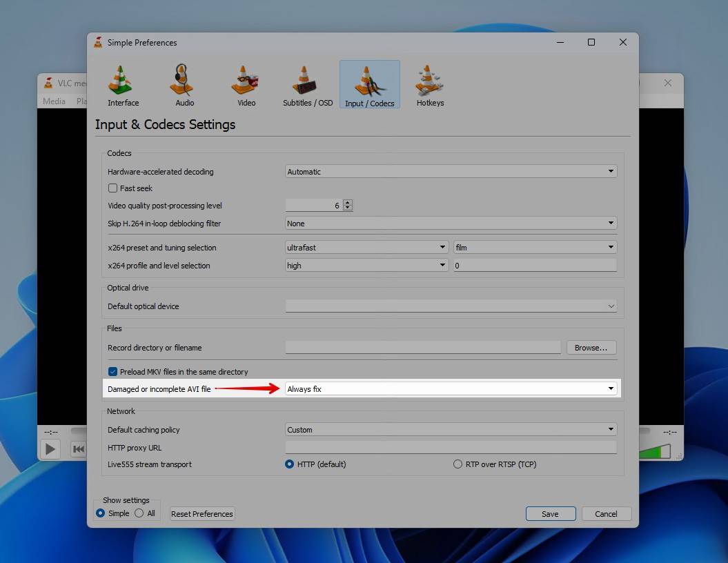Click the x264 level input field
This screenshot has height=563, width=728.
pyautogui.click(x=535, y=266)
